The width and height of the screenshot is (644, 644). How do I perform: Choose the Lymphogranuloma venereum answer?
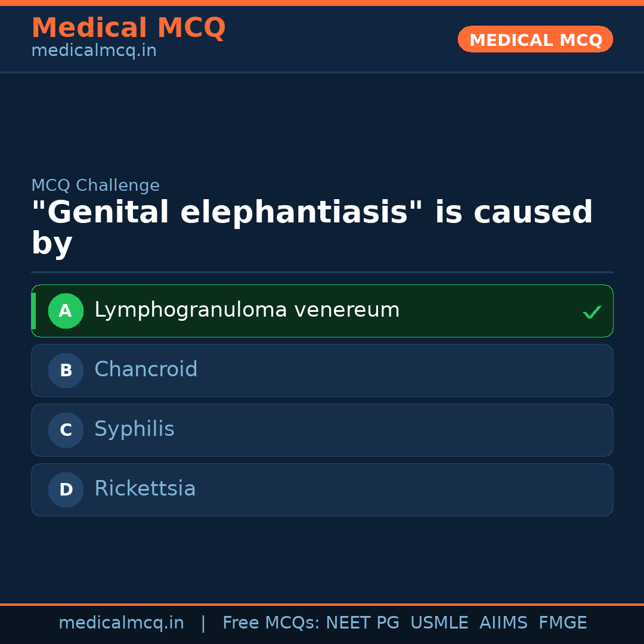click(x=247, y=310)
